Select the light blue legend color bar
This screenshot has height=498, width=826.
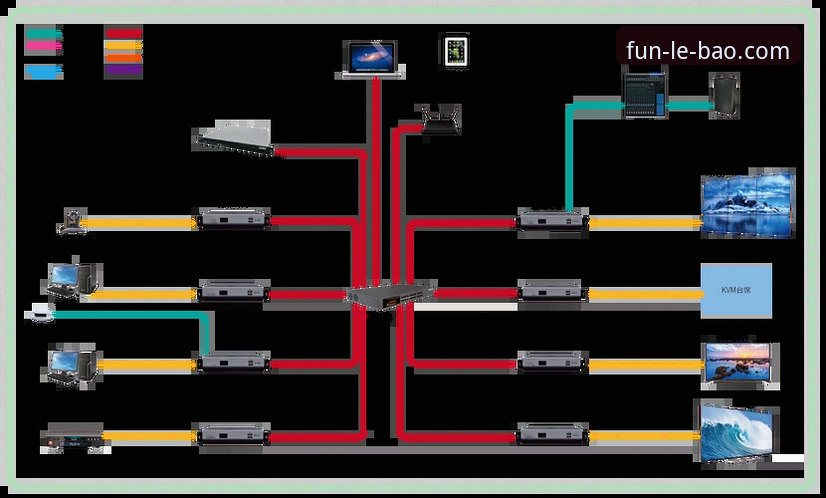[x=44, y=72]
